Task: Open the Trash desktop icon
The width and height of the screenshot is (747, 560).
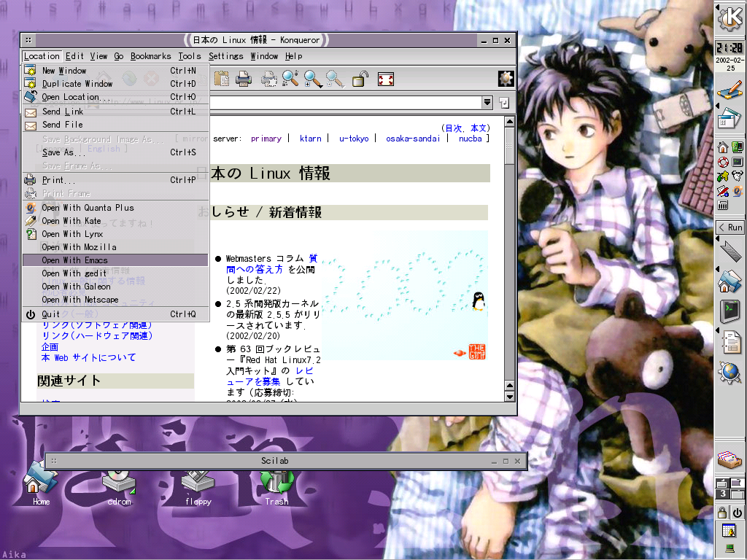Action: coord(276,486)
